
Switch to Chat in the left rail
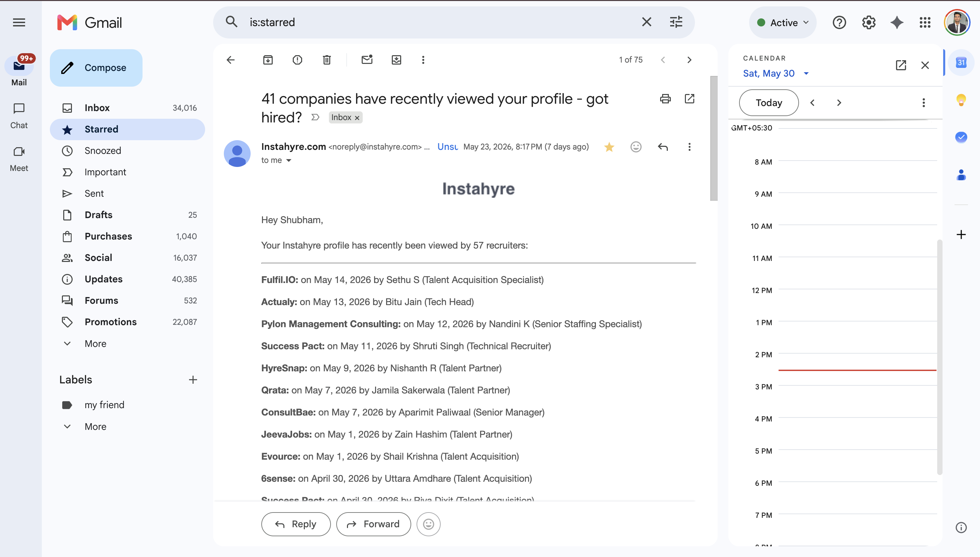19,116
